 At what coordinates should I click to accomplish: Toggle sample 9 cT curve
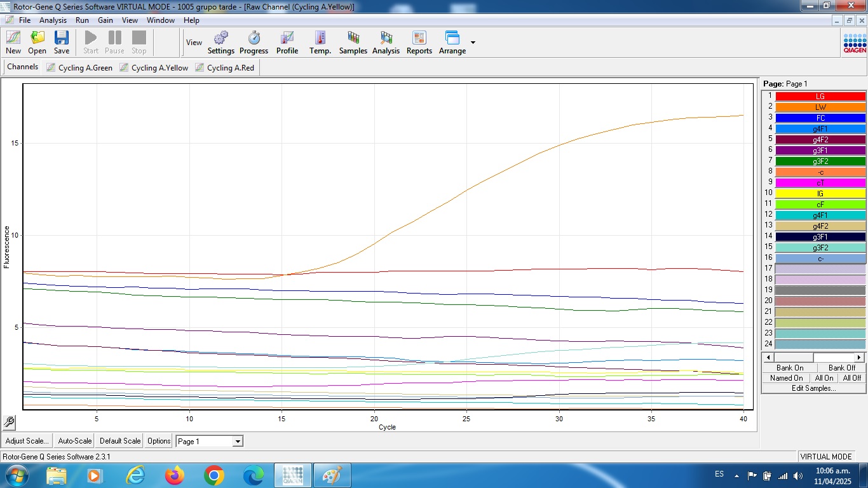(x=820, y=183)
